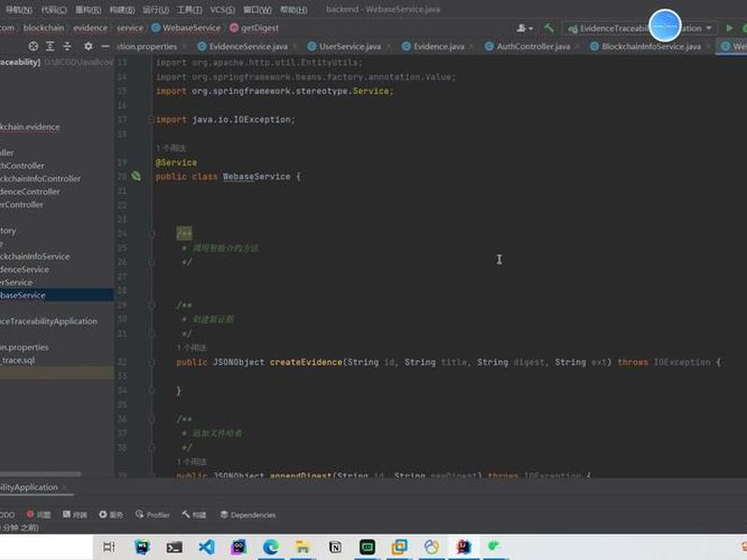
Task: Fold the comment block at line 29
Action: point(151,305)
